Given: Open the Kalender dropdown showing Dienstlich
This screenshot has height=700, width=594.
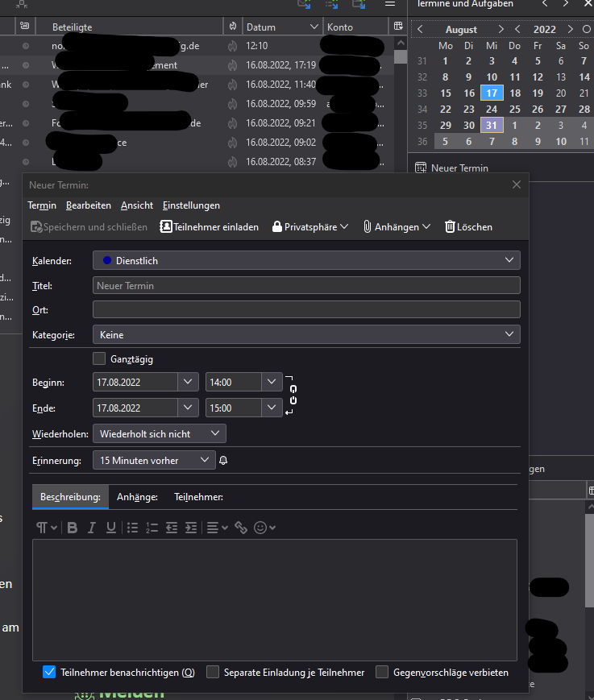Looking at the screenshot, I should pos(306,260).
